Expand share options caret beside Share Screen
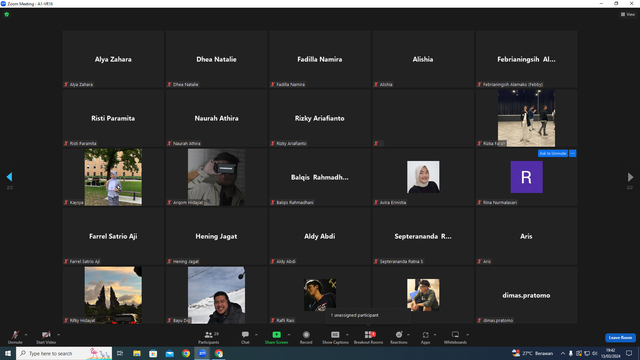Viewport: 640px width, 360px height. pos(289,335)
